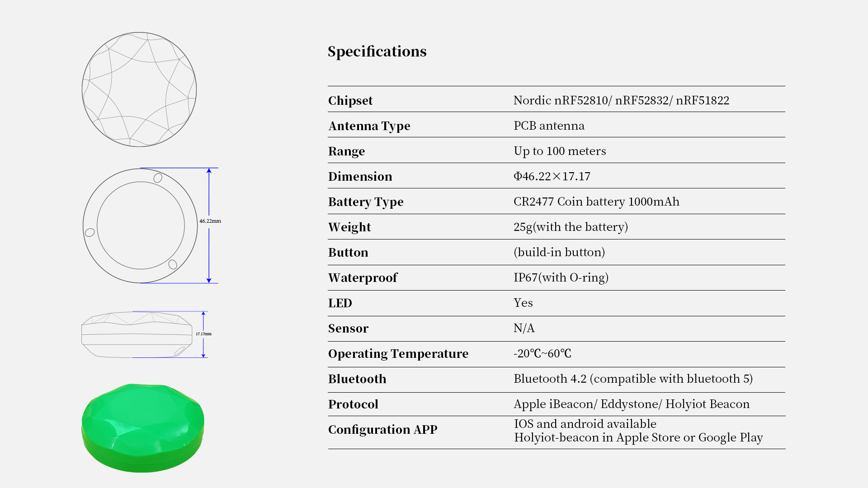Click the IP67 waterproof rating value
Screen dimensions: 868x488
tap(561, 277)
